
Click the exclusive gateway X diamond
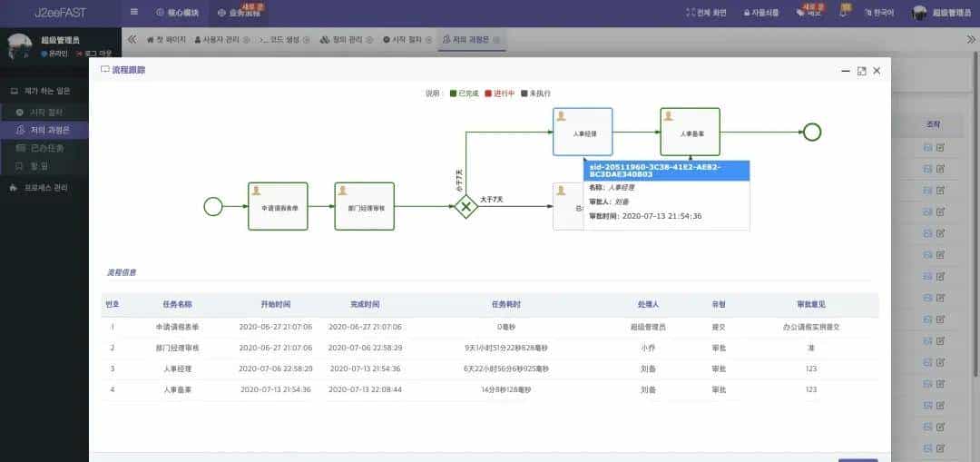tap(465, 206)
